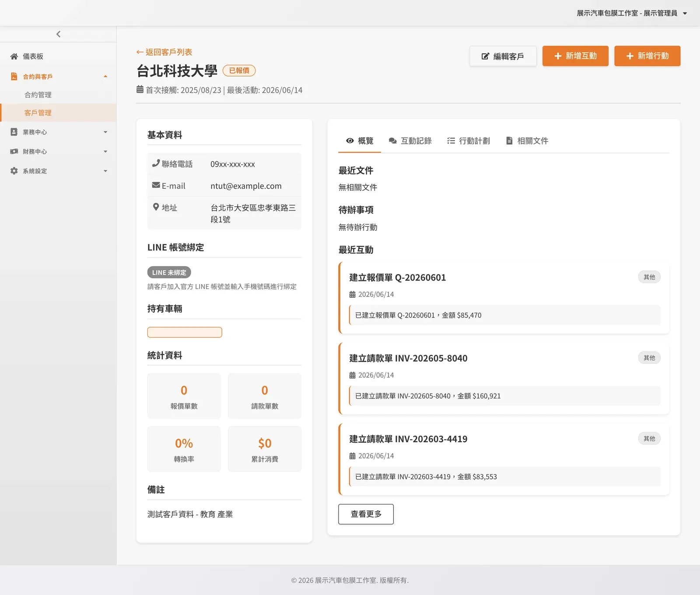The width and height of the screenshot is (700, 595).
Task: Click the 合約與客戶 document icon
Action: click(14, 76)
